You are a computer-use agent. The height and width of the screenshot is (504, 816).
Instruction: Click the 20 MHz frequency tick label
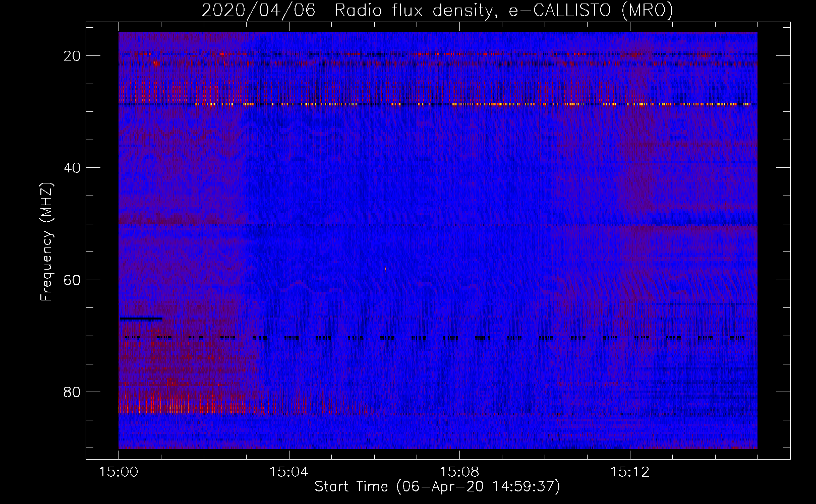click(x=73, y=56)
